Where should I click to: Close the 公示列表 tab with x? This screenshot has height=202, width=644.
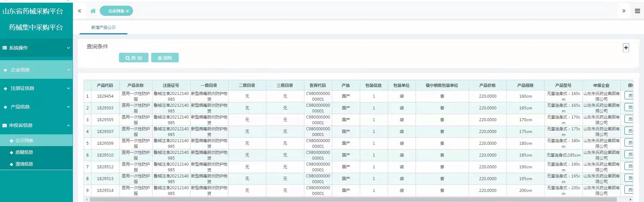tap(128, 11)
